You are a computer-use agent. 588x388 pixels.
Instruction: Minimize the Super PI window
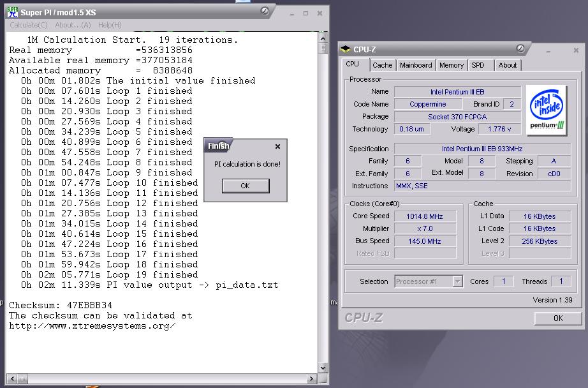pos(291,13)
